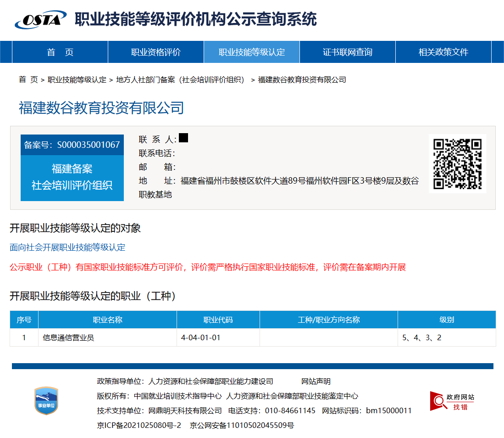Click the 政府网站找错 magnifier icon
504x438 pixels.
pos(438,401)
